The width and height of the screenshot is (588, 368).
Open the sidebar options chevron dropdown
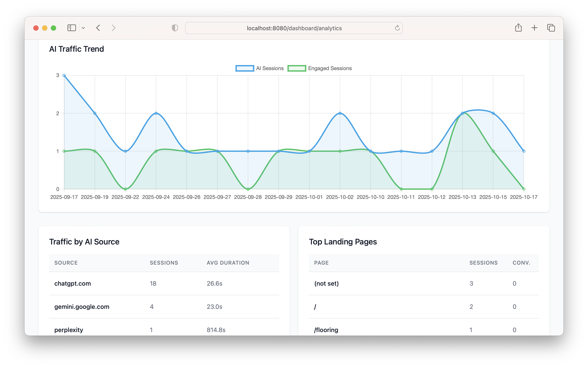(83, 28)
